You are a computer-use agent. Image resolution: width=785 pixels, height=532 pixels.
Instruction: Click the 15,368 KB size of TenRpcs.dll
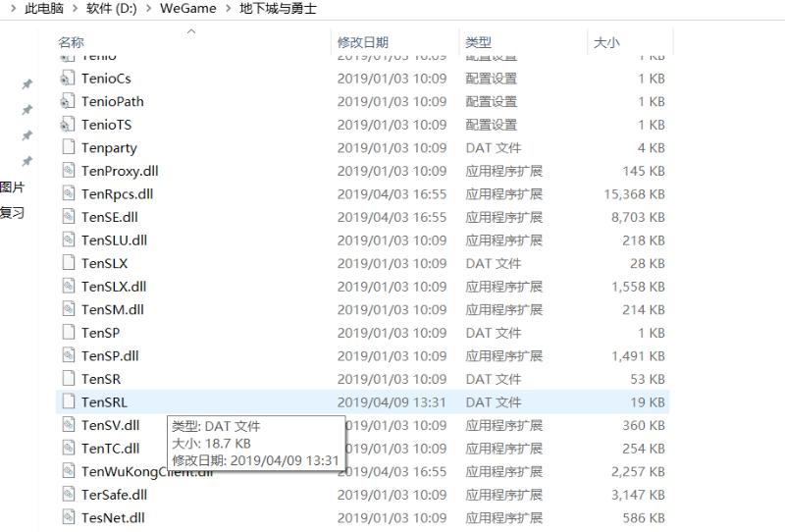coord(634,194)
